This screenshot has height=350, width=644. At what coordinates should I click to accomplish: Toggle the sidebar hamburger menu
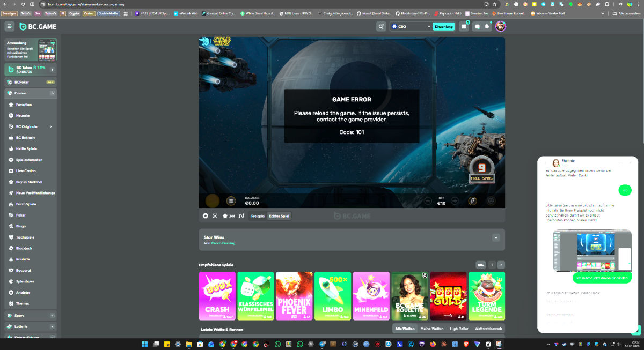10,26
